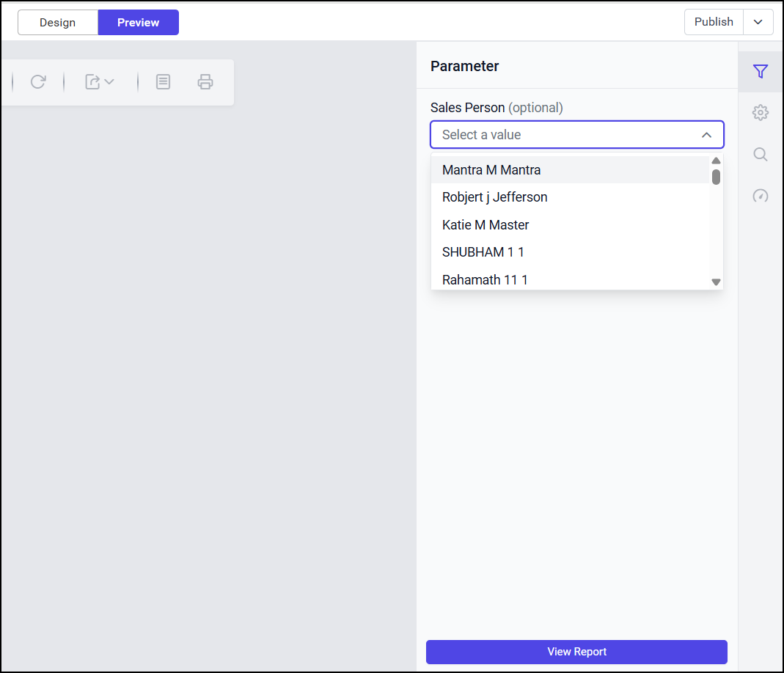
Task: Click the list's scroll down arrow
Action: pyautogui.click(x=716, y=282)
